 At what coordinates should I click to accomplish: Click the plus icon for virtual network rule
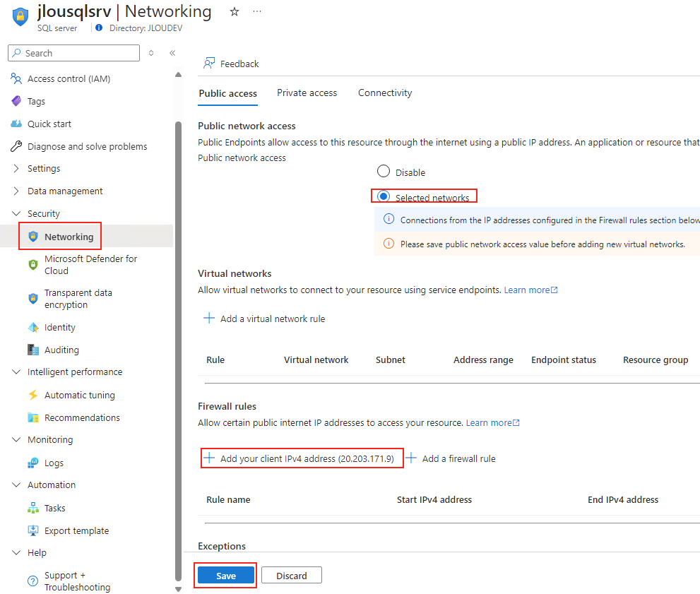(209, 319)
